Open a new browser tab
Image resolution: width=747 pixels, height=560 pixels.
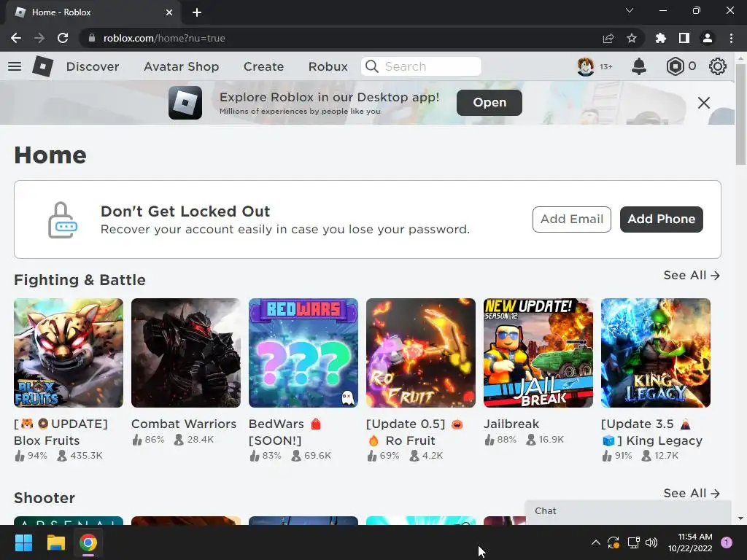click(197, 12)
